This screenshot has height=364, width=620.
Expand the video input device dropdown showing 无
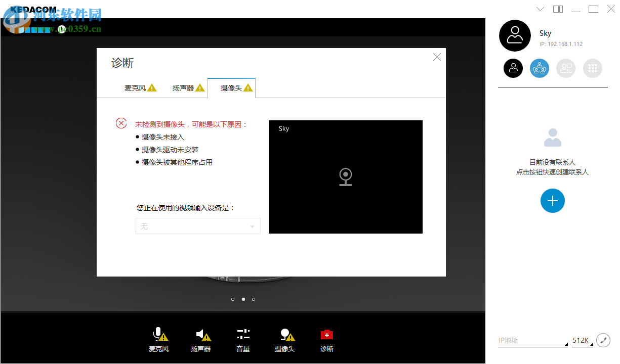(198, 226)
